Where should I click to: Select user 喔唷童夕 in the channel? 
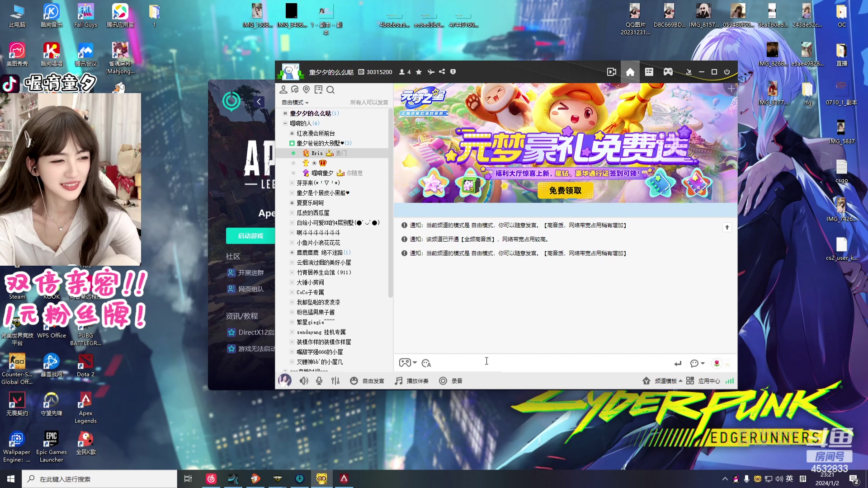(x=322, y=173)
